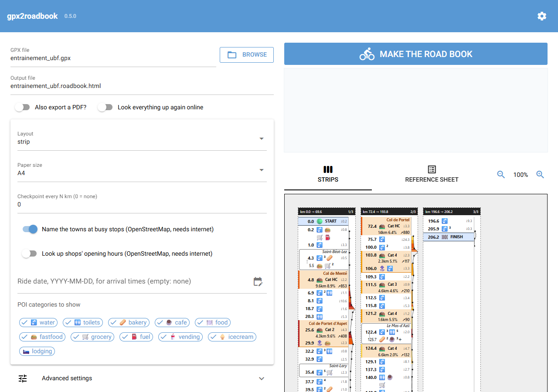Click the Checkpoint every N km field

(x=142, y=201)
